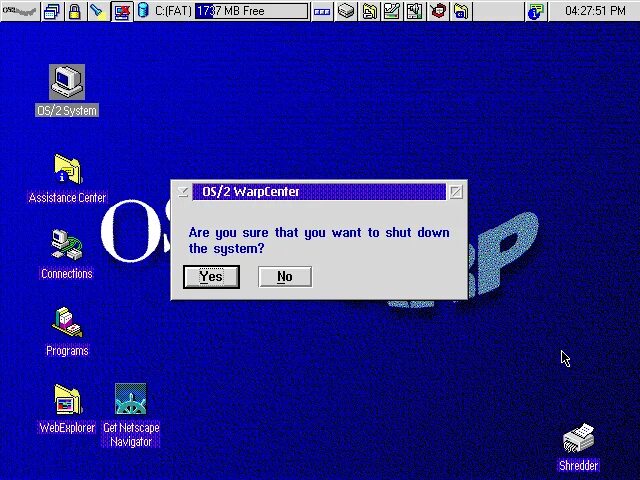This screenshot has width=640, height=480.
Task: Open the drive object icon in WarpCenter tray
Action: 346,11
